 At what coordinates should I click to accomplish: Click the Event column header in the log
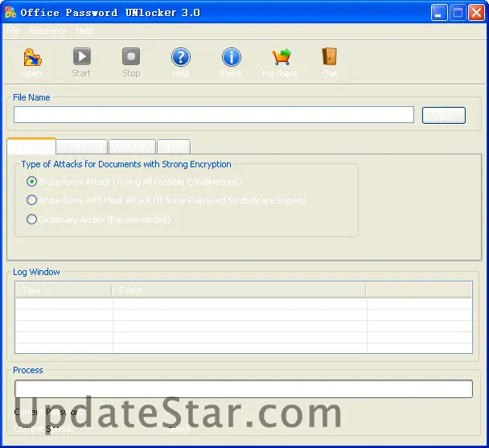pyautogui.click(x=239, y=290)
